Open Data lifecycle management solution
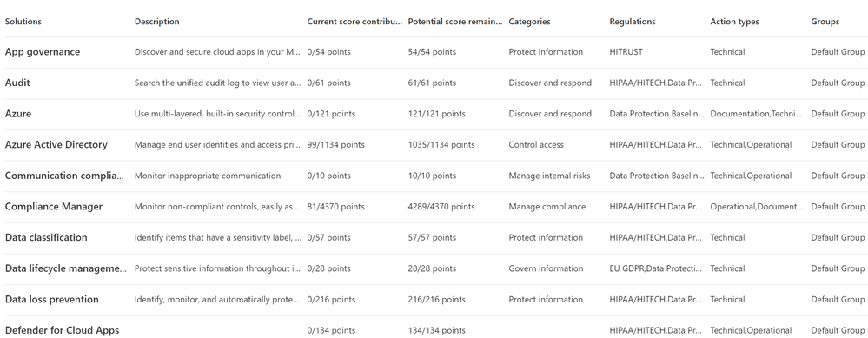This screenshot has height=338, width=868. (66, 268)
